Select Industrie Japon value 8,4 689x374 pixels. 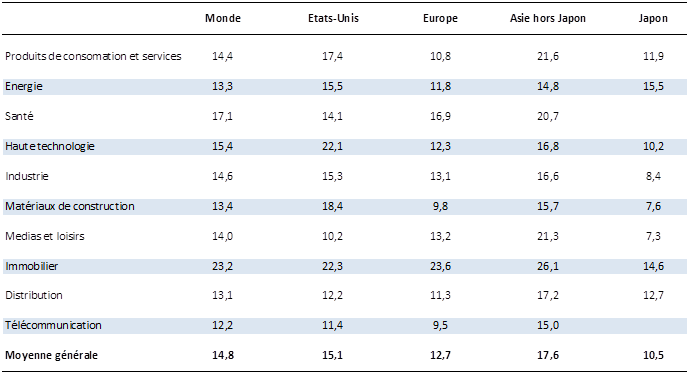(x=653, y=176)
